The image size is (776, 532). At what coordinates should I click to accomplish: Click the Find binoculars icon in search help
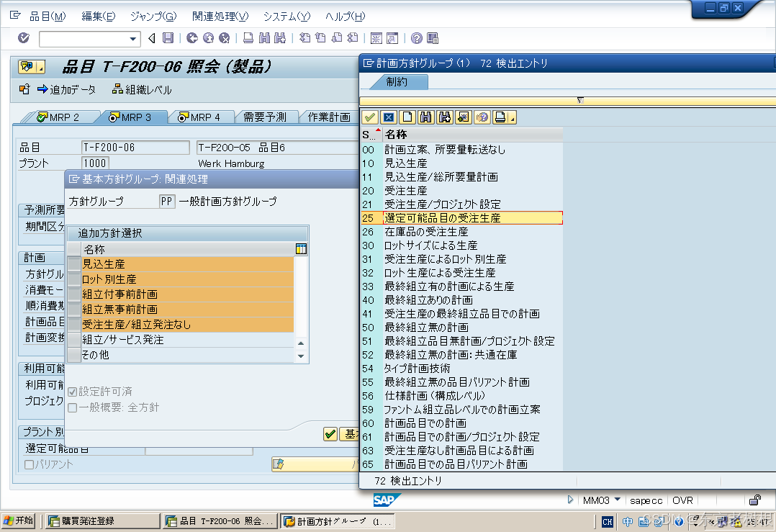[425, 117]
